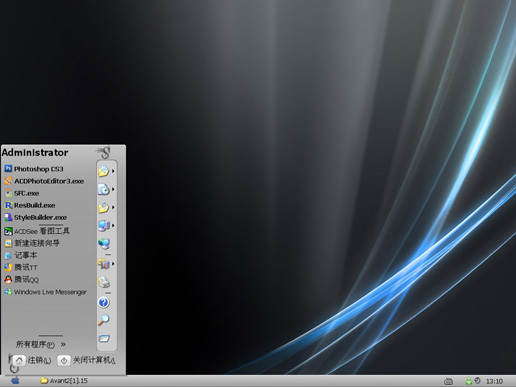This screenshot has width=516, height=387.
Task: Open 新建连接向导 entry
Action: (x=32, y=243)
